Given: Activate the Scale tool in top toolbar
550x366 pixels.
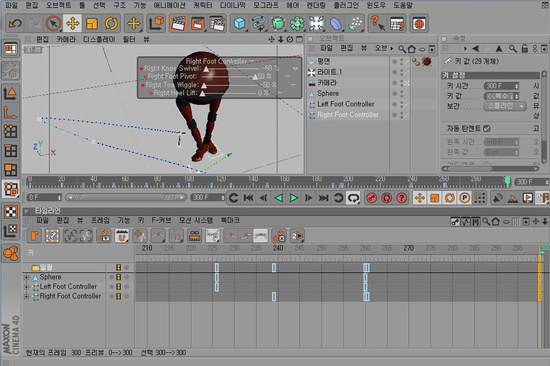Looking at the screenshot, I should 92,24.
